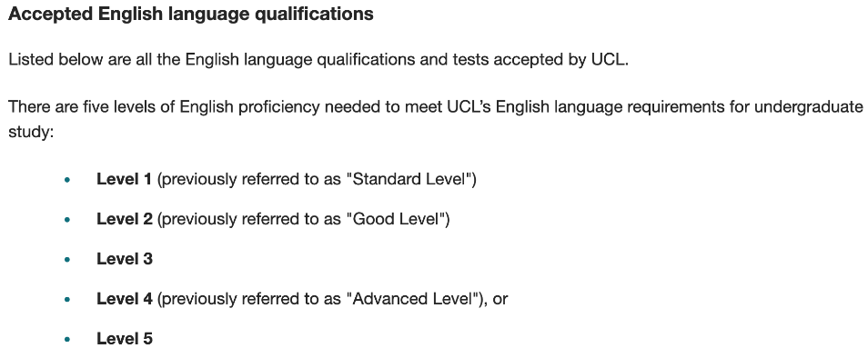868x358 pixels.
Task: Click the quoted text "Standard Level"
Action: coord(409,179)
